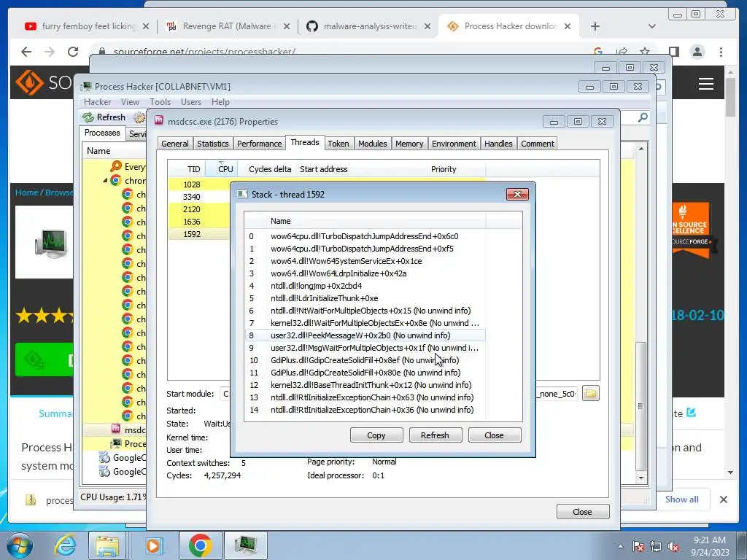Sort threads by the CPU column header
This screenshot has height=560, width=747.
[x=222, y=169]
